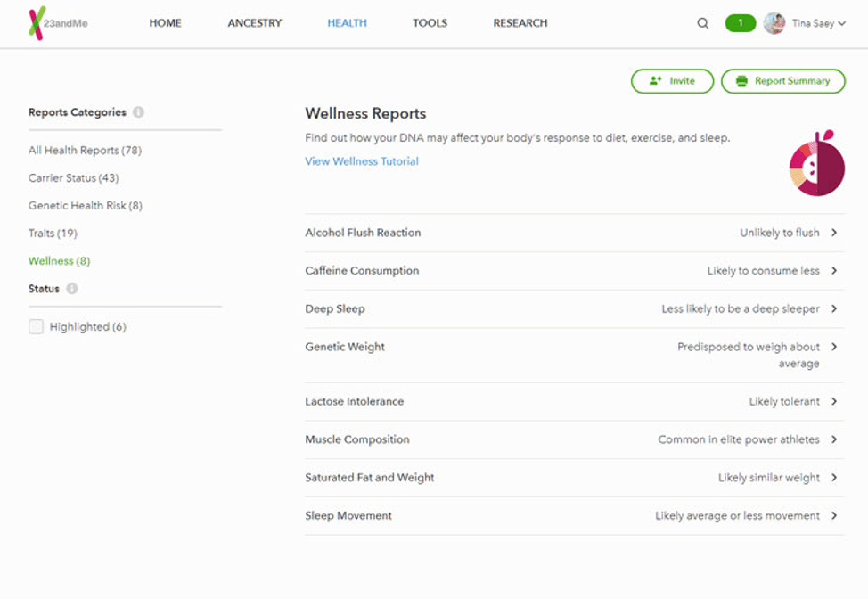
Task: Expand the Genetic Weight report arrow
Action: click(x=834, y=347)
